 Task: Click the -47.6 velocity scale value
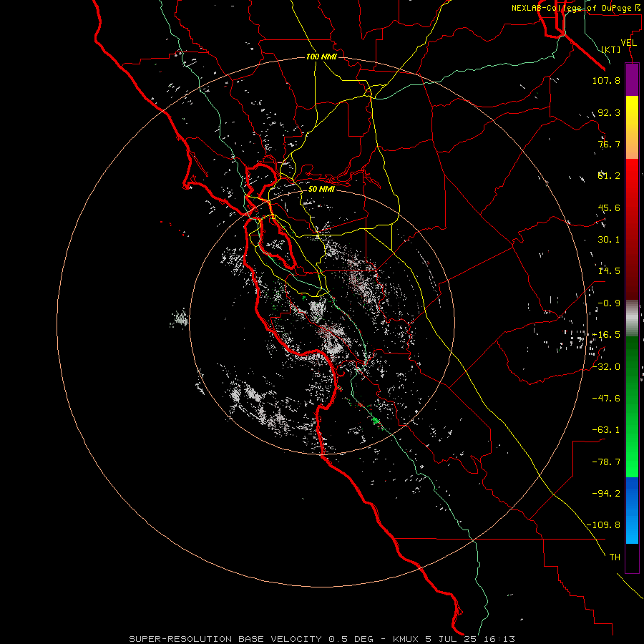point(606,399)
